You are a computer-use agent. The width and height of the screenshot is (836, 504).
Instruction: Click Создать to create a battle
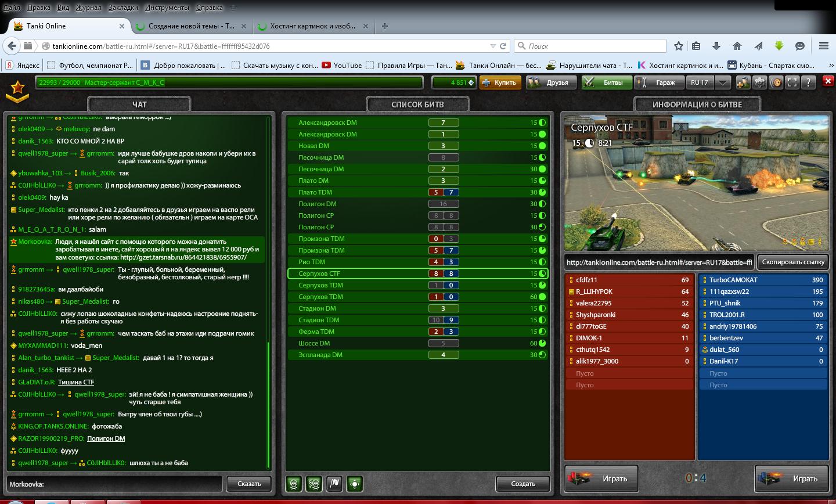pos(523,484)
